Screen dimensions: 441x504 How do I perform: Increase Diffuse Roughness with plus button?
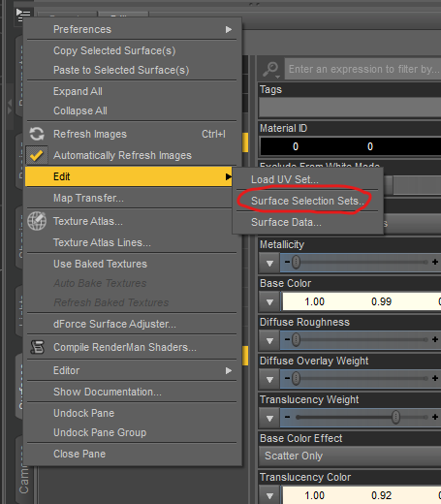435,339
